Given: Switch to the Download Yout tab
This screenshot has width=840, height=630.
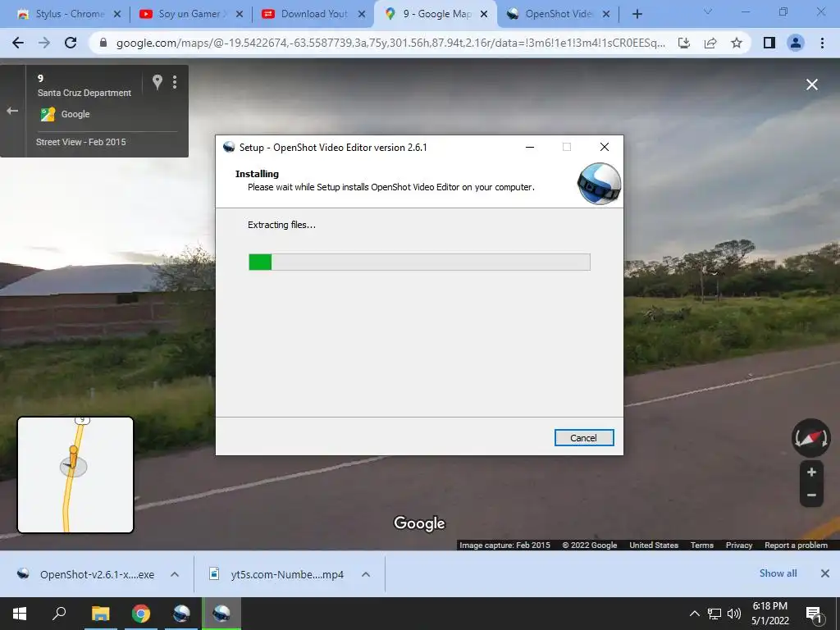Looking at the screenshot, I should click(x=314, y=14).
